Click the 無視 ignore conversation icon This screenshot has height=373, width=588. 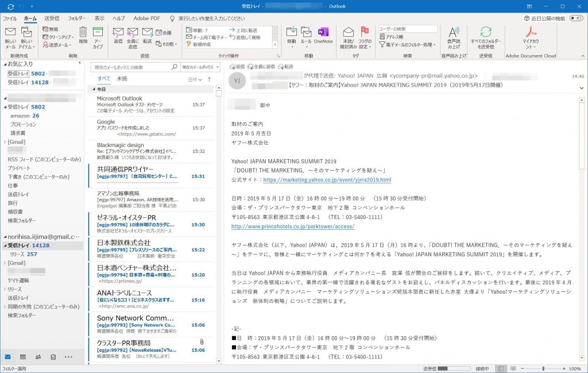pyautogui.click(x=51, y=29)
